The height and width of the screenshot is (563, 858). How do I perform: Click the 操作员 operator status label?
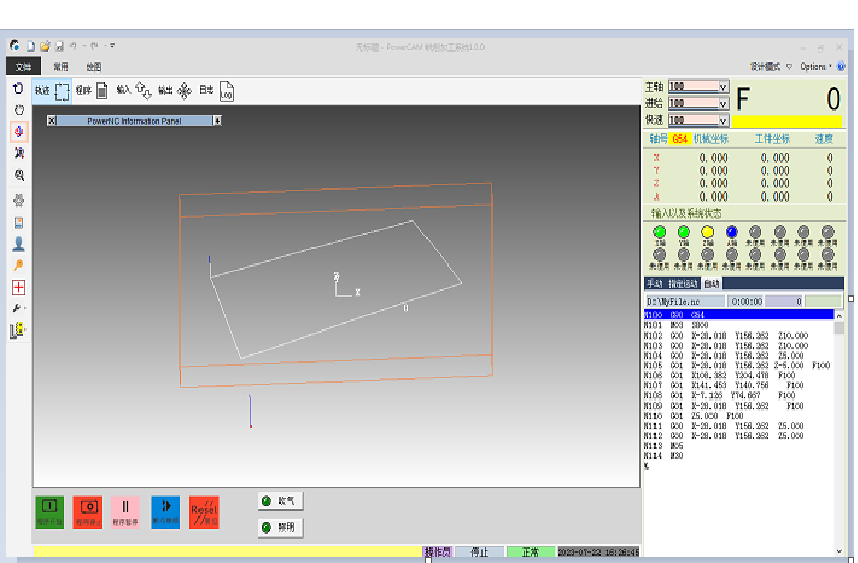tap(438, 552)
